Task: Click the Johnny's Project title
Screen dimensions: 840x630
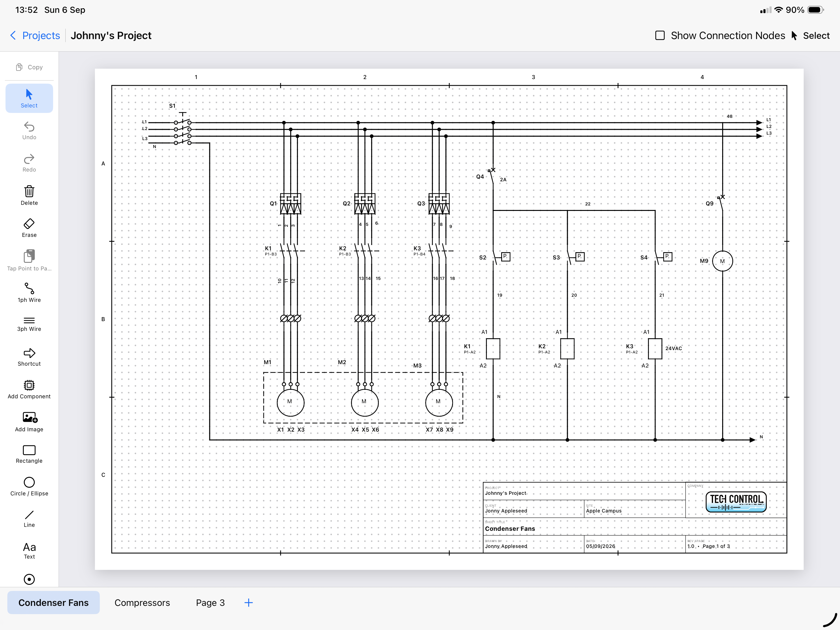Action: pos(111,35)
